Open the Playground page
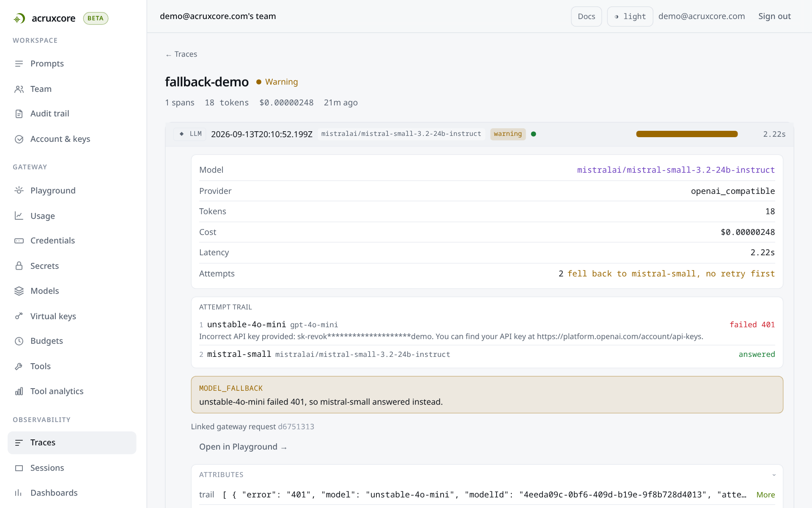812x508 pixels. (72, 190)
